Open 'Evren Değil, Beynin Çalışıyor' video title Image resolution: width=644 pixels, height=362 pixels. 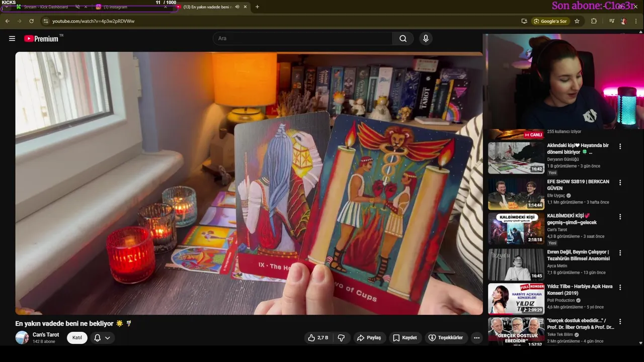click(x=579, y=255)
